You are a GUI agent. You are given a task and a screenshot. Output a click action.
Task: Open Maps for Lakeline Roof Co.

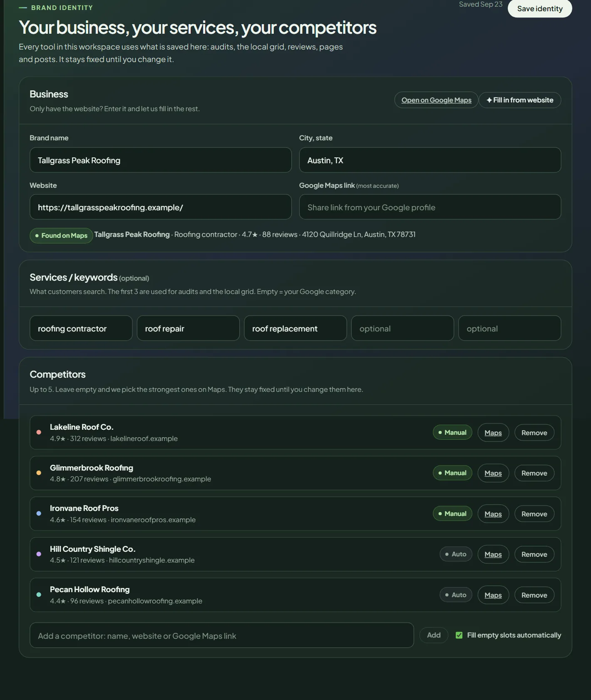pyautogui.click(x=493, y=433)
